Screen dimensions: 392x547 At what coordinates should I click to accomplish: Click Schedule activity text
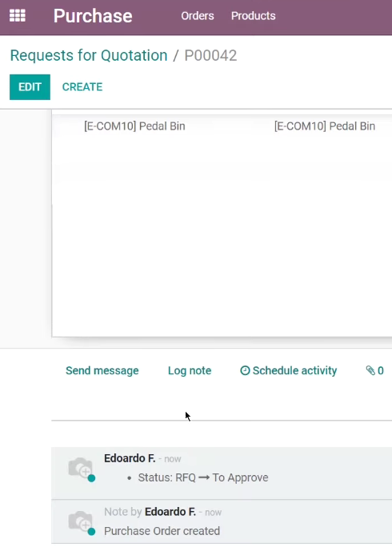pyautogui.click(x=294, y=370)
